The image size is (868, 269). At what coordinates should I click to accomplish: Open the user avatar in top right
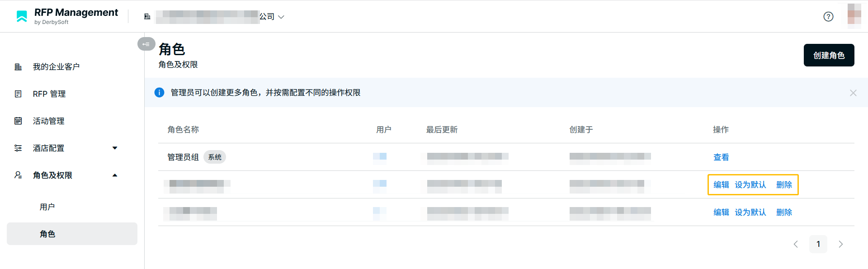tap(854, 16)
